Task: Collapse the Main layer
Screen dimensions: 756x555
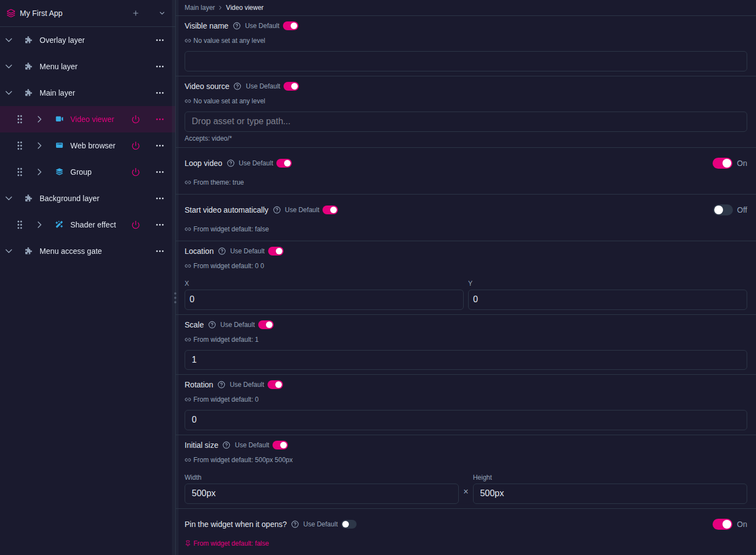Action: click(9, 93)
